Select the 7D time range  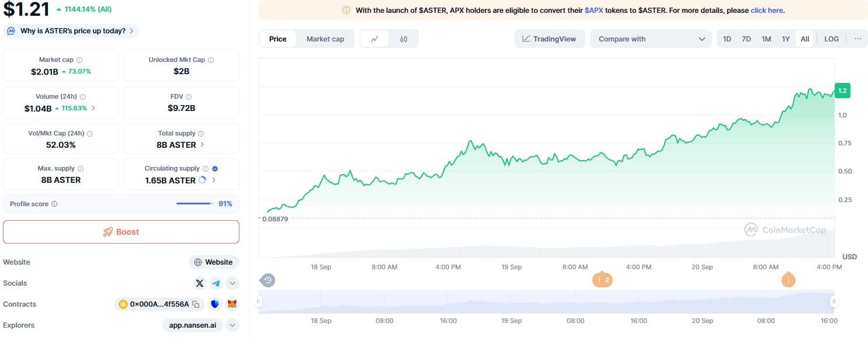(747, 39)
